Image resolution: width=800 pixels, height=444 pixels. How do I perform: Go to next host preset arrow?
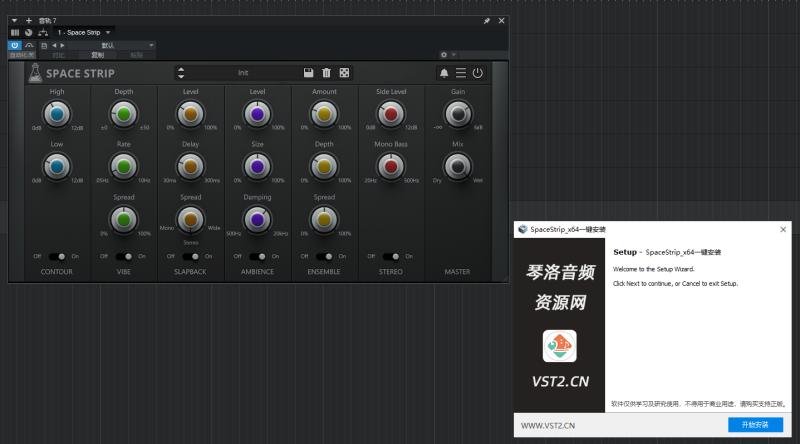[62, 45]
